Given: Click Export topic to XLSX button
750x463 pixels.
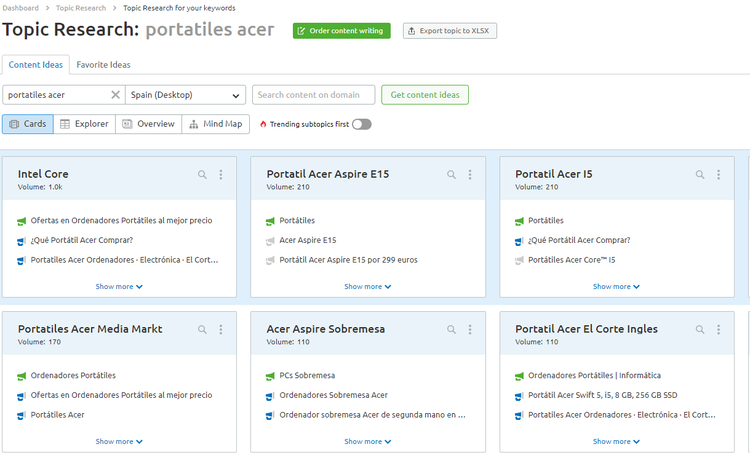Looking at the screenshot, I should click(450, 31).
